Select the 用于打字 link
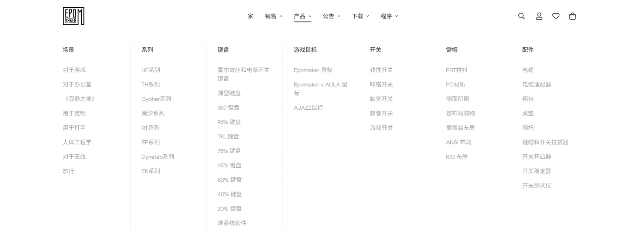The width and height of the screenshot is (644, 243). click(74, 128)
